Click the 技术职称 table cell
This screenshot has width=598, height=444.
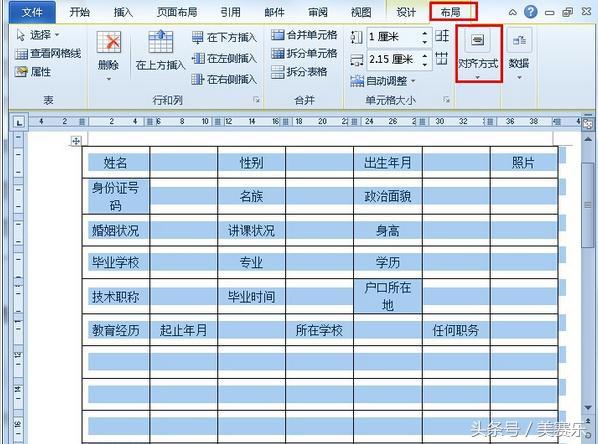pyautogui.click(x=116, y=296)
